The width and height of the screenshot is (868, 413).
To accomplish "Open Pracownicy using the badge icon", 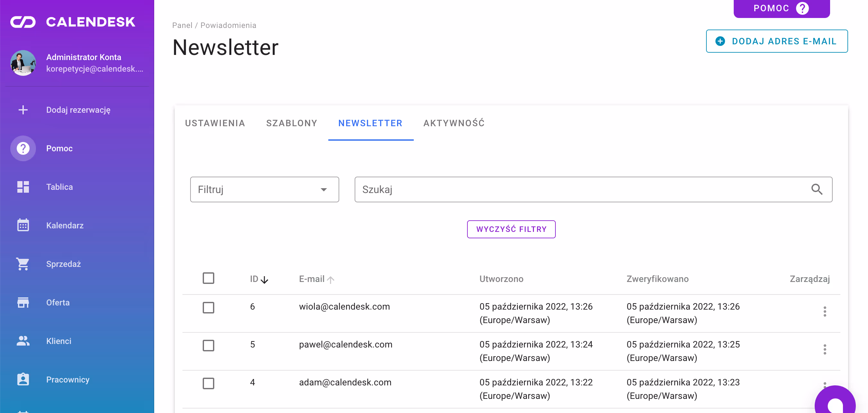I will [23, 379].
